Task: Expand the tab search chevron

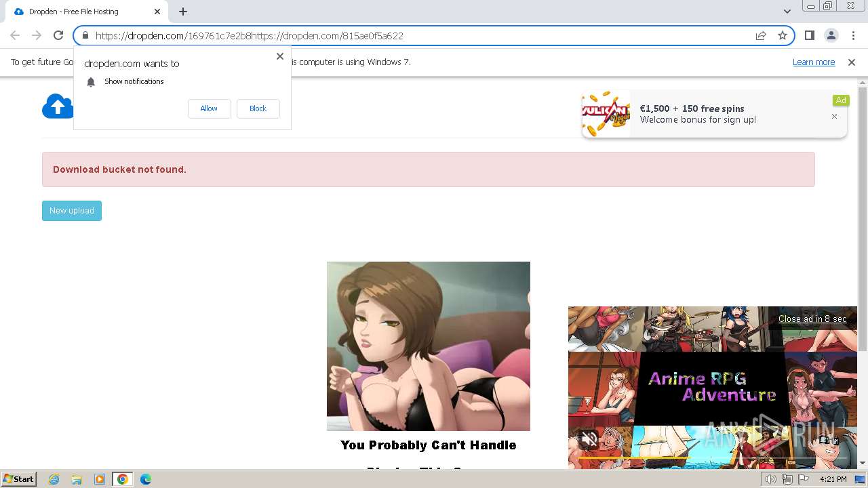Action: pyautogui.click(x=787, y=12)
